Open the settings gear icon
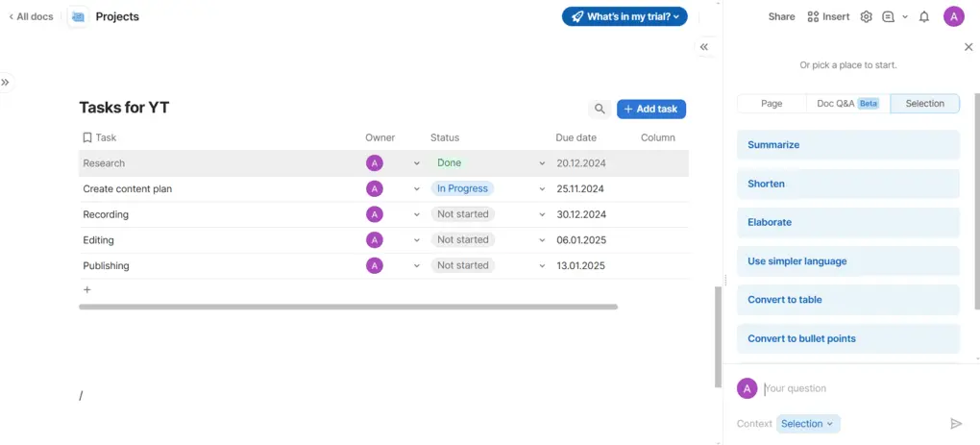 pyautogui.click(x=866, y=17)
